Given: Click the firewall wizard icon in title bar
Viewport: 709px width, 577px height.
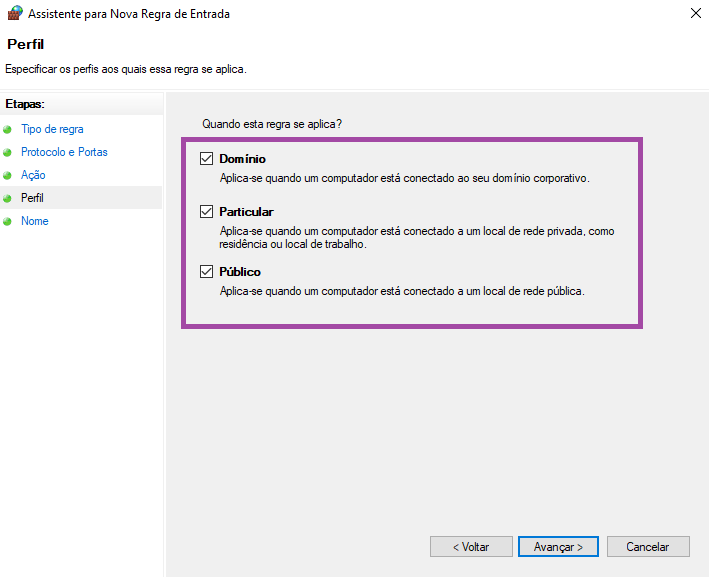Looking at the screenshot, I should point(14,13).
